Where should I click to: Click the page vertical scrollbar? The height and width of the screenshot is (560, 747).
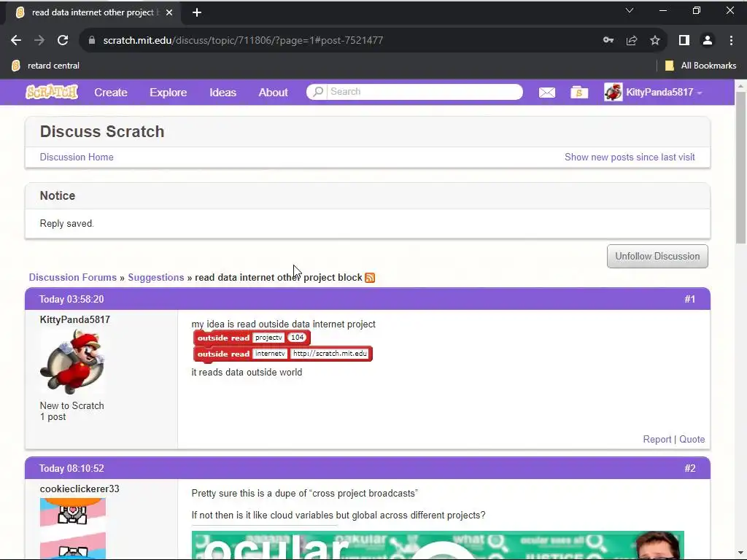741,168
